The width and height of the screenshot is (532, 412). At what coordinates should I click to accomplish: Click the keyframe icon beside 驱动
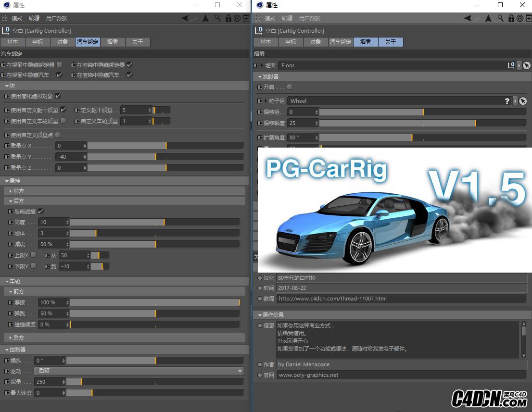click(7, 371)
